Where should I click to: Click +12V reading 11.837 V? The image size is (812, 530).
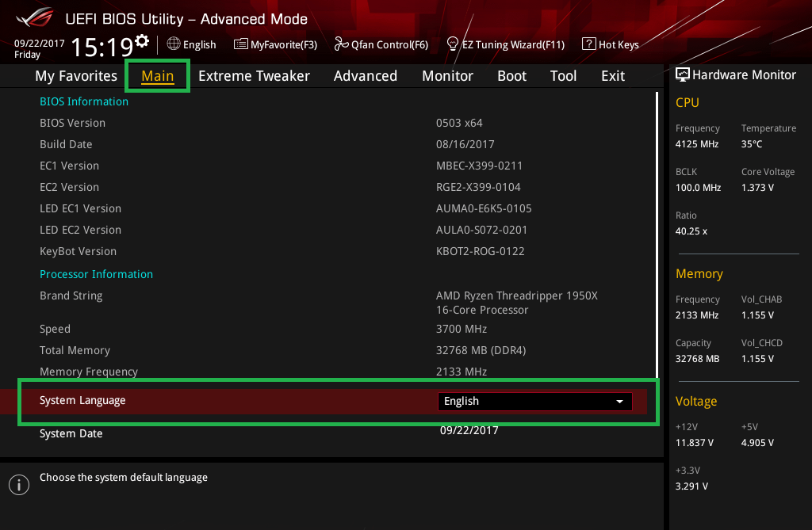[x=694, y=443]
